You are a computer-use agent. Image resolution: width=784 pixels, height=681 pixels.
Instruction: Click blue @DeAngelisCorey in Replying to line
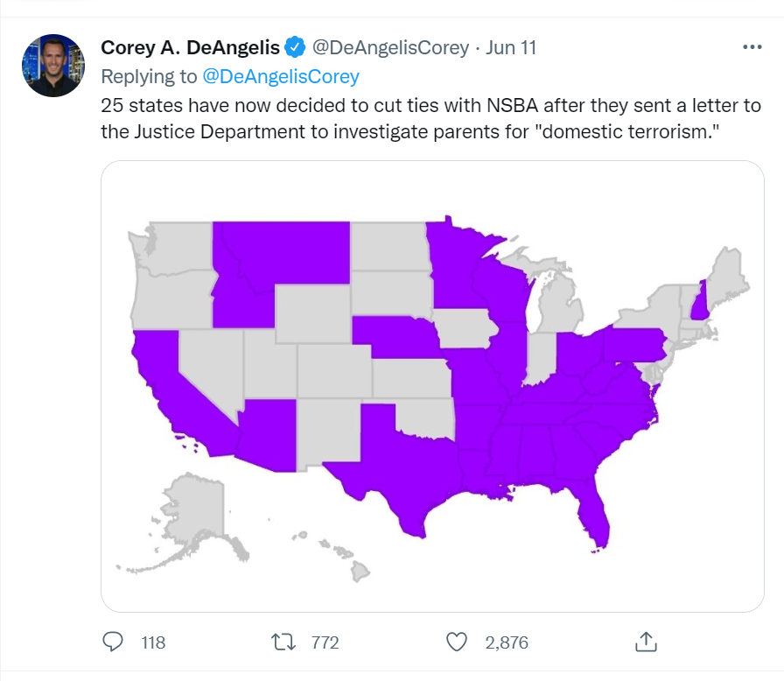[x=281, y=76]
